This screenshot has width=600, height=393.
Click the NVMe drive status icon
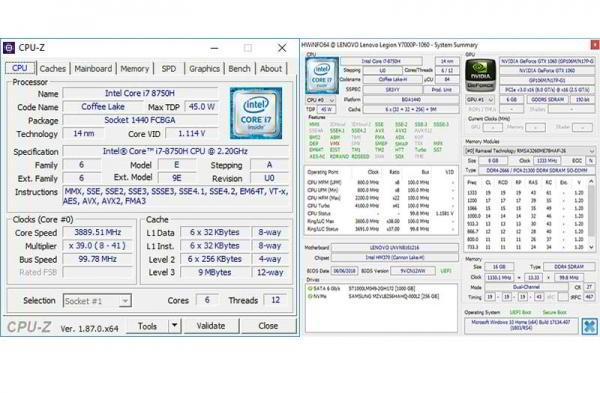(310, 296)
